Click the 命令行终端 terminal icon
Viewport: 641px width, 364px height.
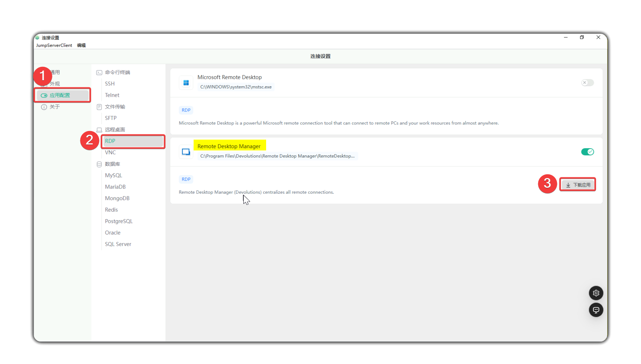[x=99, y=72]
